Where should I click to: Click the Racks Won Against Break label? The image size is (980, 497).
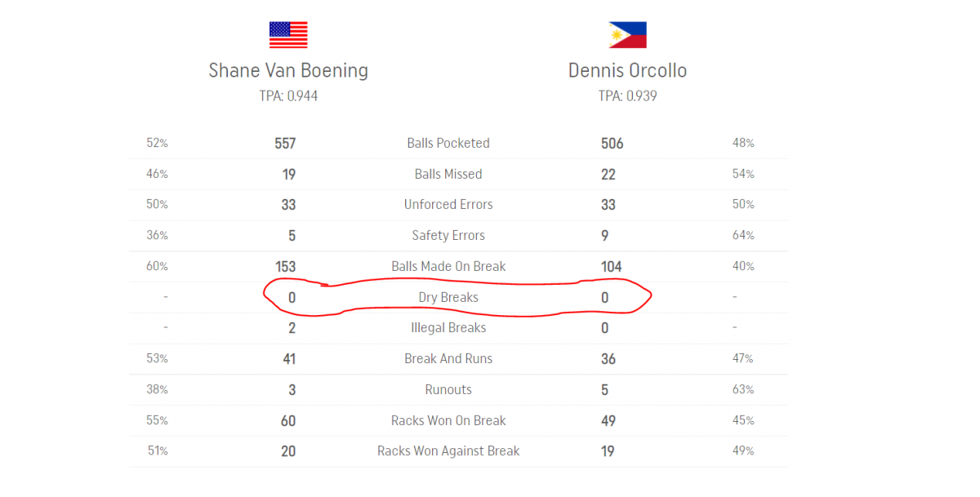(x=448, y=451)
